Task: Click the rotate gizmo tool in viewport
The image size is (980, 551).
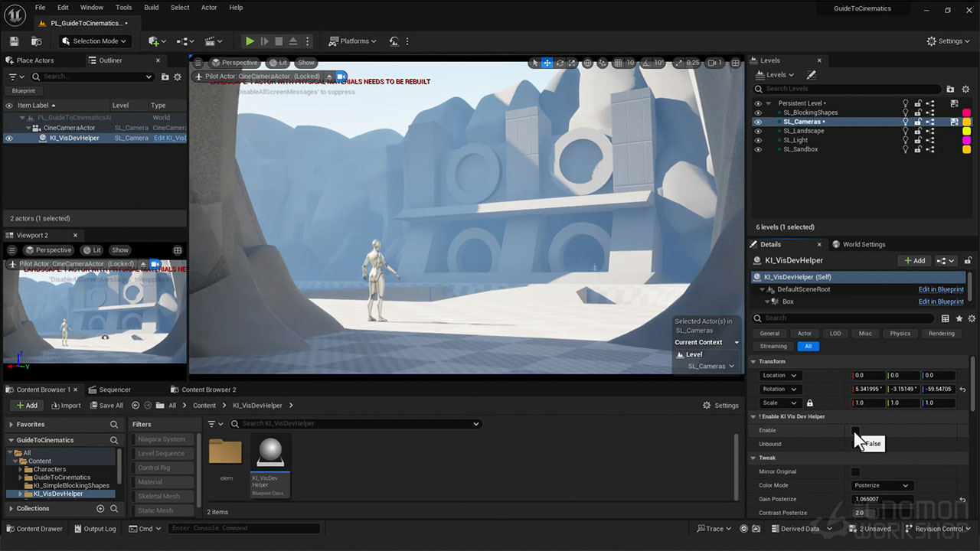Action: [x=560, y=63]
